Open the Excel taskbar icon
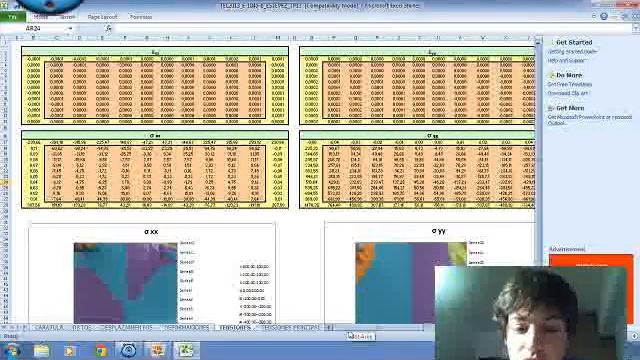 [x=187, y=351]
